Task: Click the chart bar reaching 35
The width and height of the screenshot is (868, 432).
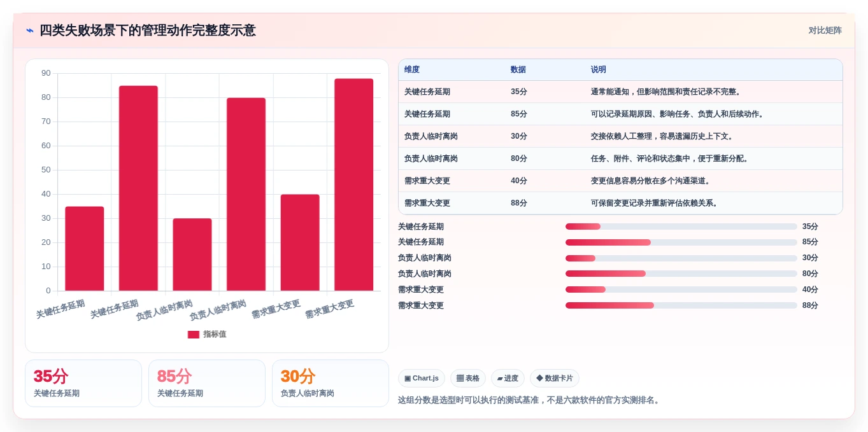Action: point(85,249)
